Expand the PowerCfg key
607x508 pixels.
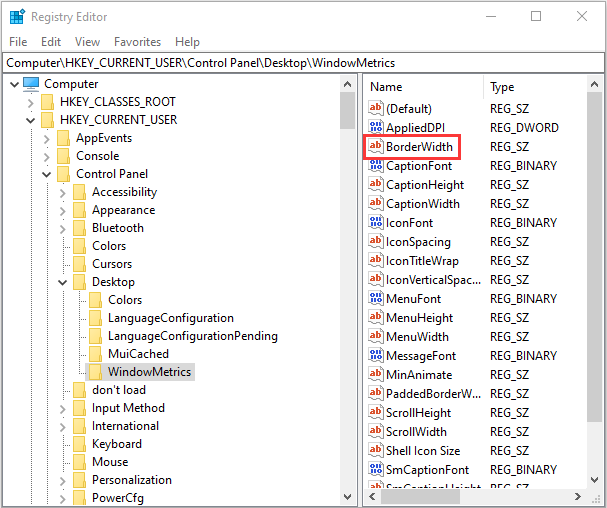point(63,498)
